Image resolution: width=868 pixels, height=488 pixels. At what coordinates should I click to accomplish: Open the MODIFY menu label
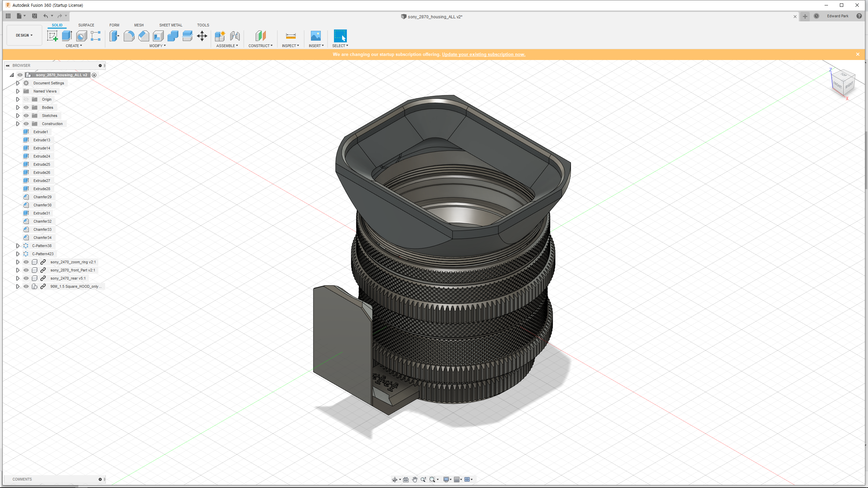tap(157, 46)
